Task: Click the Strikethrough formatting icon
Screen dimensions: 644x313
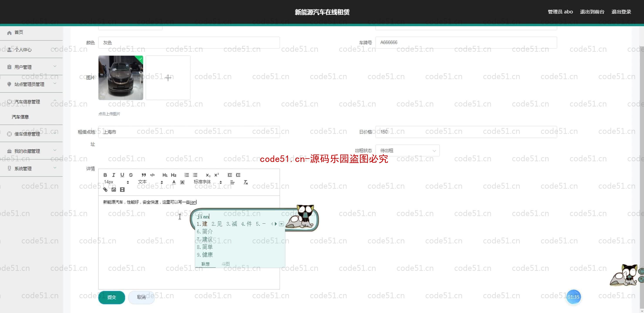Action: point(131,175)
